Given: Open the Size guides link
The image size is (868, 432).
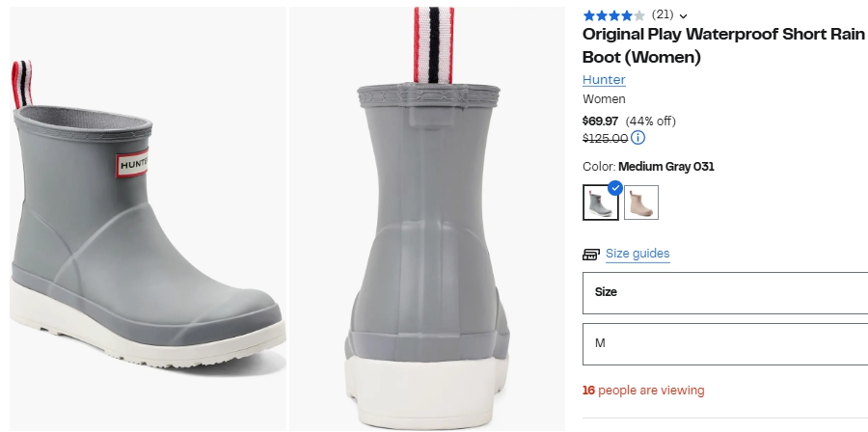Looking at the screenshot, I should pyautogui.click(x=637, y=254).
